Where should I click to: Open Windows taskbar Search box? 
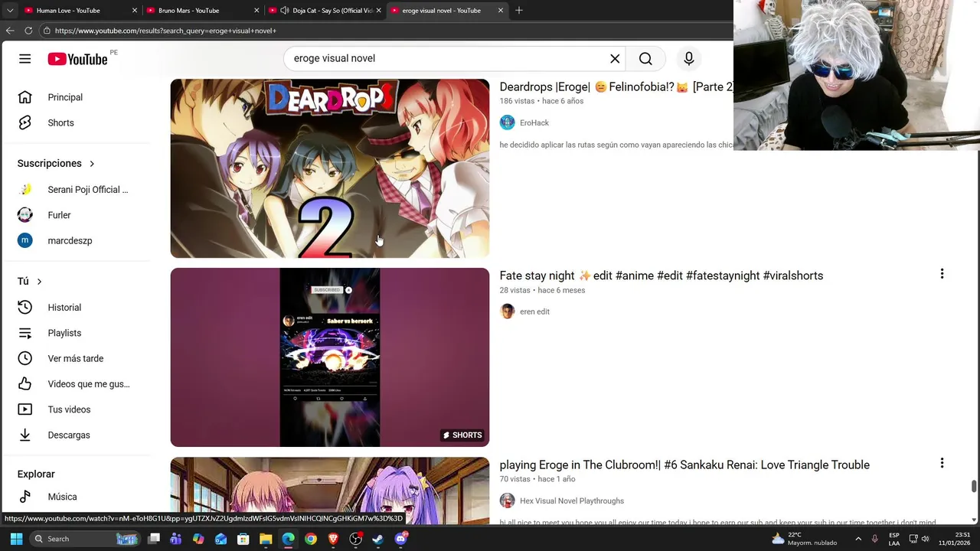(x=86, y=539)
